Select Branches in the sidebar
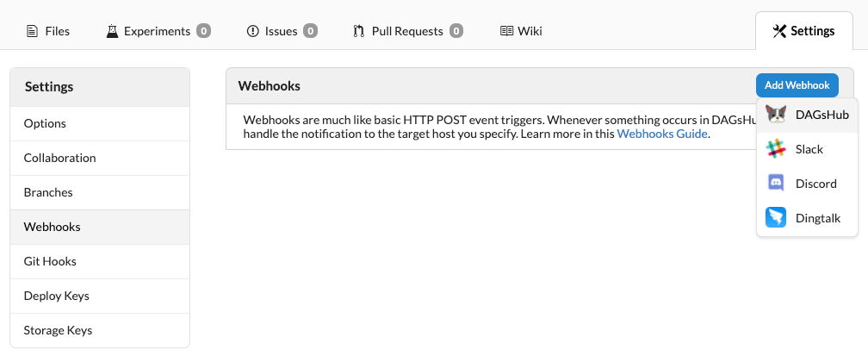Screen dimensions: 868x356 tap(48, 192)
